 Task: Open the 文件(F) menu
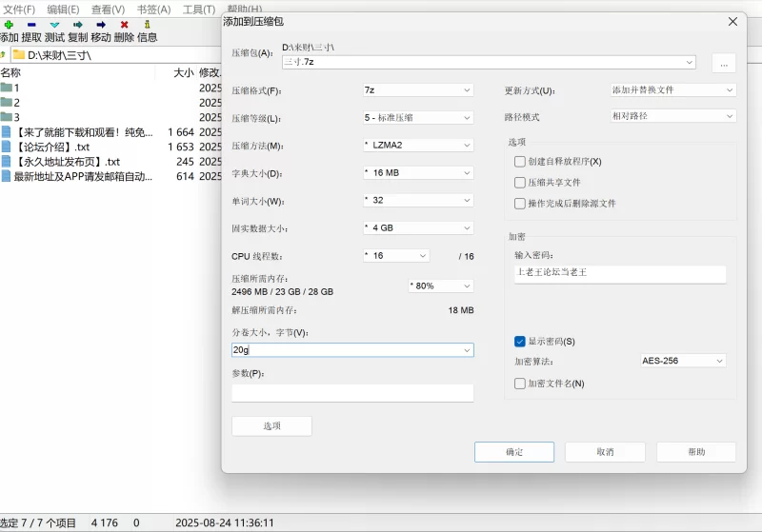click(18, 9)
